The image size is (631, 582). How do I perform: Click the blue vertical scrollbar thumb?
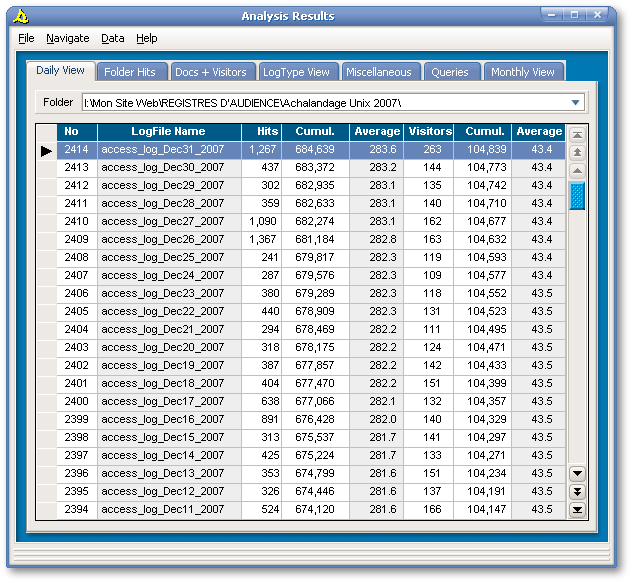pos(577,196)
